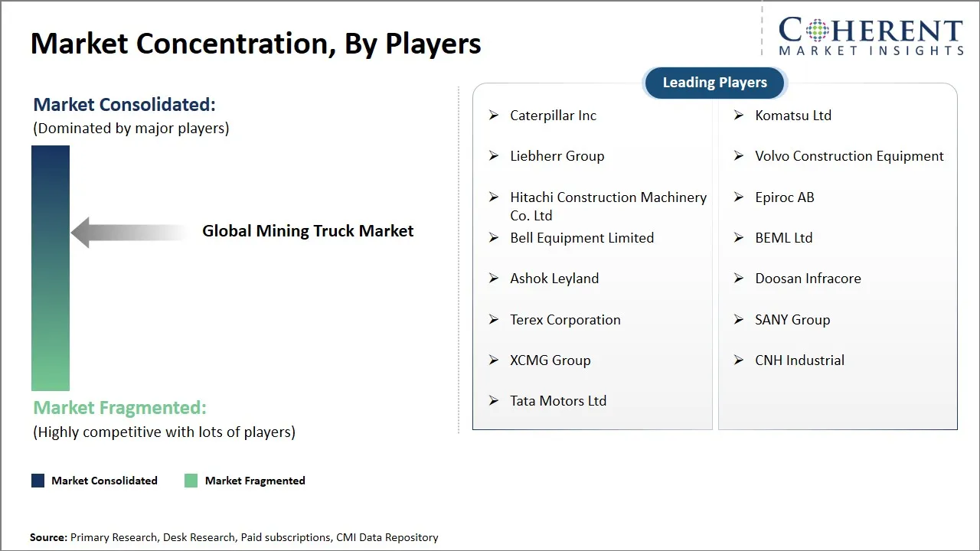This screenshot has height=551, width=980.
Task: Select the Hitachi Construction Machinery entry
Action: (x=608, y=206)
